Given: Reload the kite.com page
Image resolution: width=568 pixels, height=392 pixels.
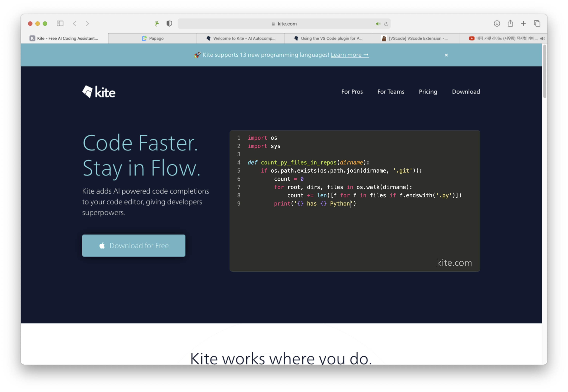Looking at the screenshot, I should point(386,24).
